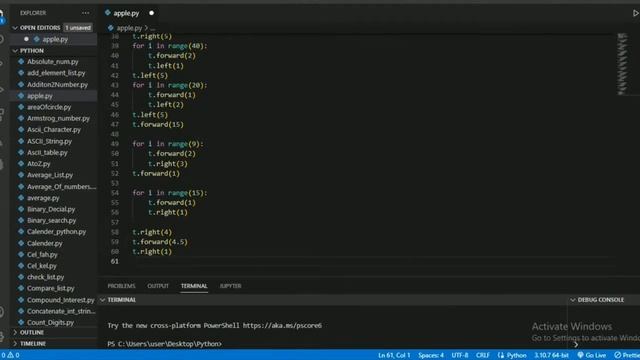This screenshot has height=360, width=640.
Task: Collapse the Terminal panel group
Action: click(x=103, y=300)
